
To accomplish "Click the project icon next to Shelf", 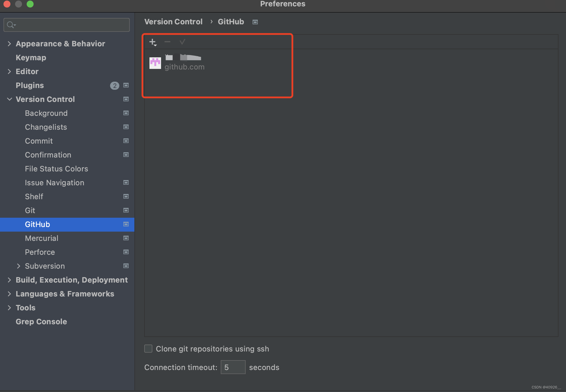I will click(126, 196).
